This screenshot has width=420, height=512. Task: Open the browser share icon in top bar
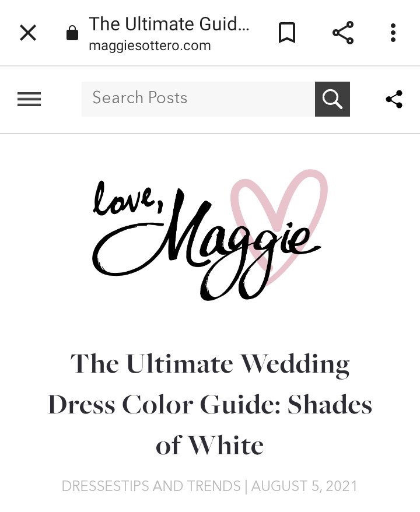point(343,33)
